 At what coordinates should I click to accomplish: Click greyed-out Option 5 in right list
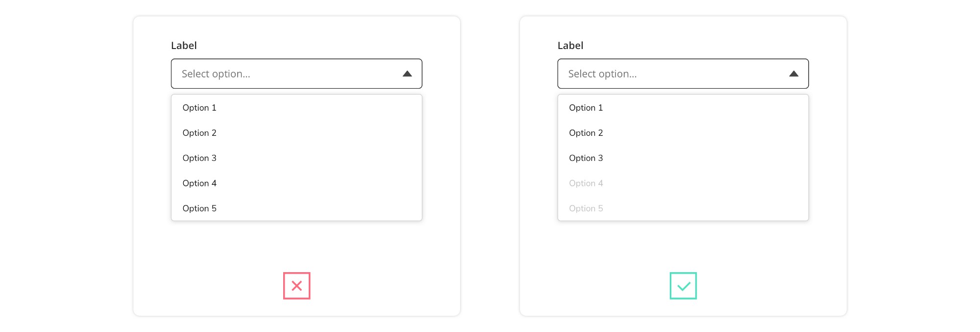click(586, 208)
